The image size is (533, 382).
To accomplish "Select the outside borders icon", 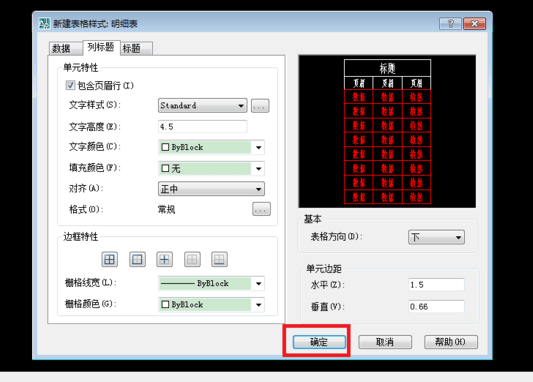I will pos(137,260).
